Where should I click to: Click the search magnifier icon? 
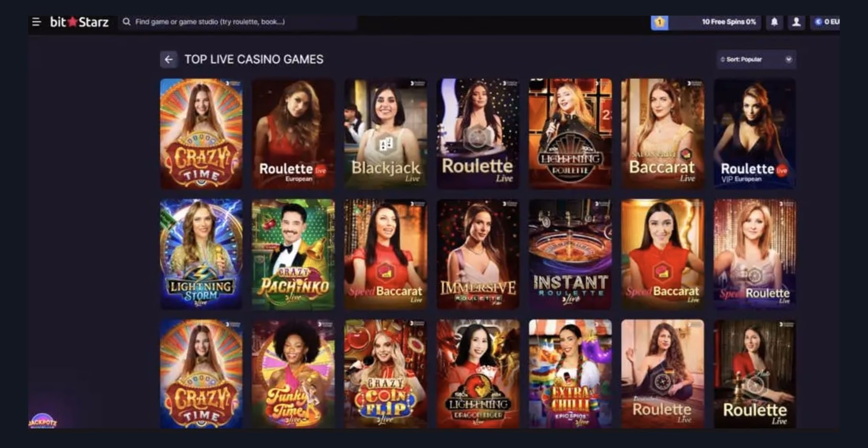[127, 21]
